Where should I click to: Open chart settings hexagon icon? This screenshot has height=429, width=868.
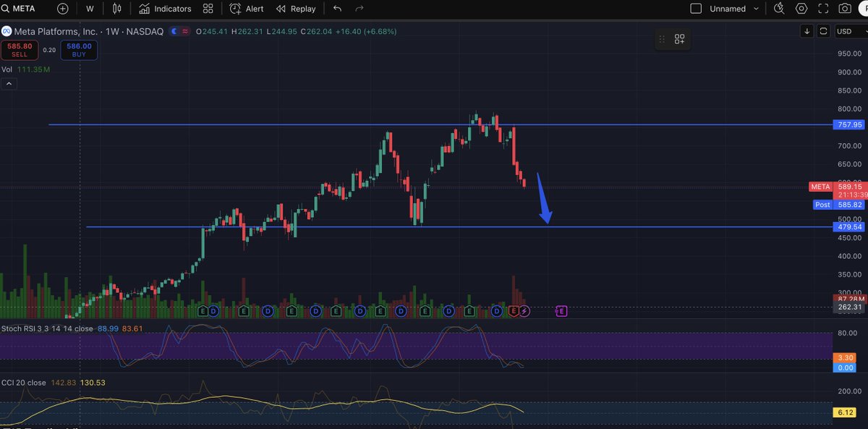click(801, 9)
